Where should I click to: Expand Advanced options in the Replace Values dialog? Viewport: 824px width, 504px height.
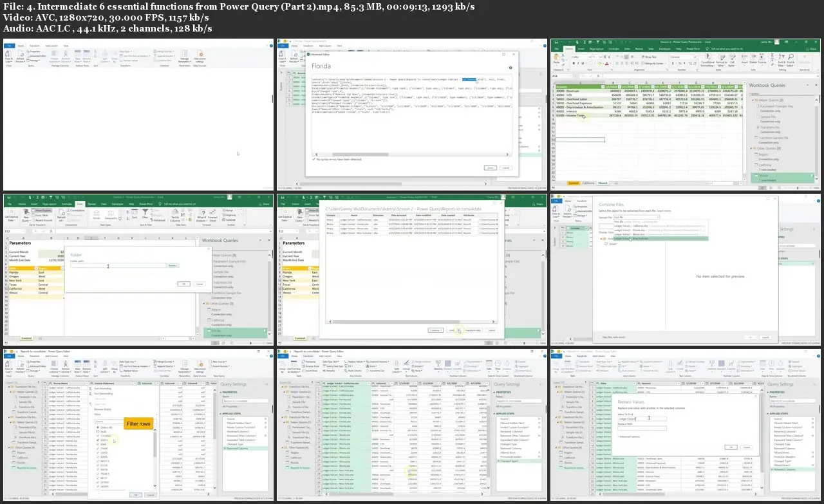coord(630,436)
